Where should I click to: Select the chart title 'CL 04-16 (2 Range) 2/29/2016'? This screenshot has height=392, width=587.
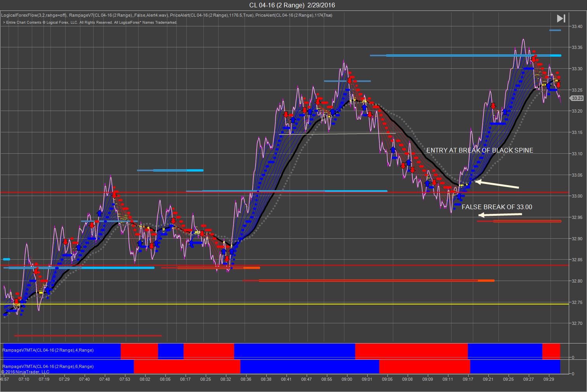pos(292,5)
